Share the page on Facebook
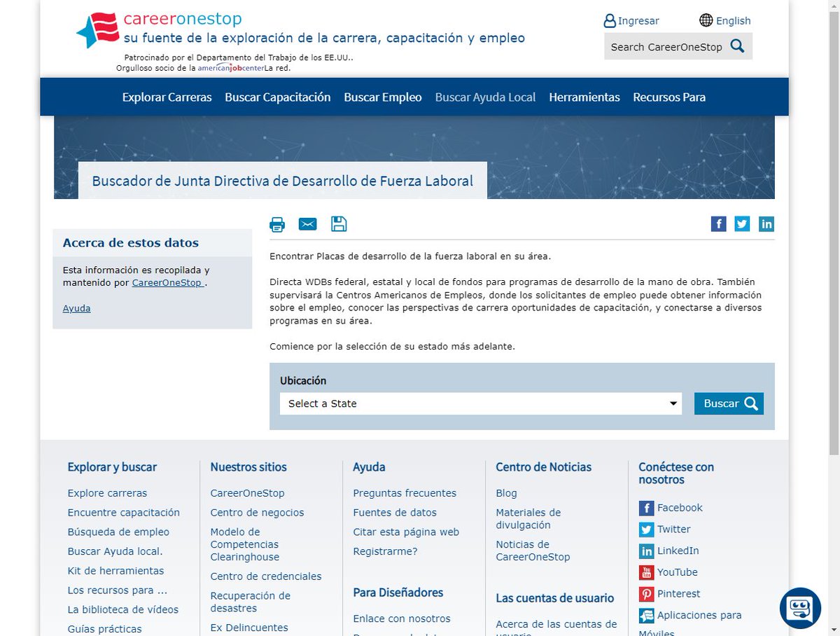This screenshot has height=636, width=840. [718, 223]
